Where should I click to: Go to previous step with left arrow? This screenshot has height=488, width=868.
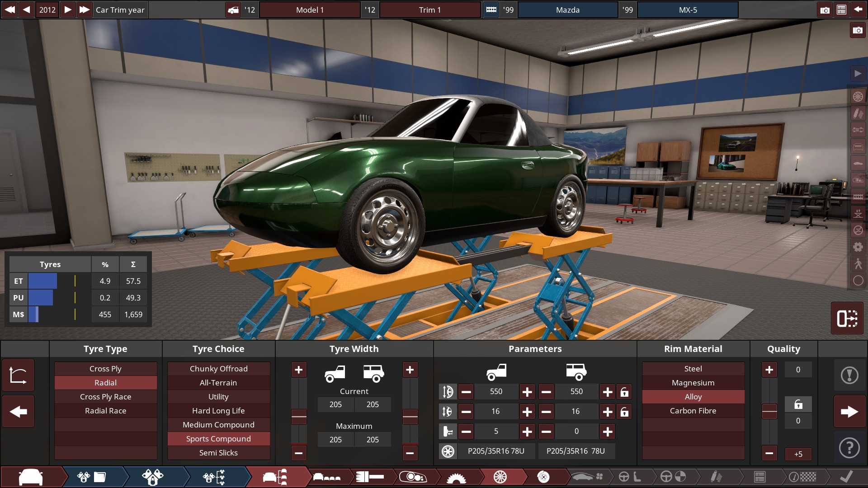point(18,412)
